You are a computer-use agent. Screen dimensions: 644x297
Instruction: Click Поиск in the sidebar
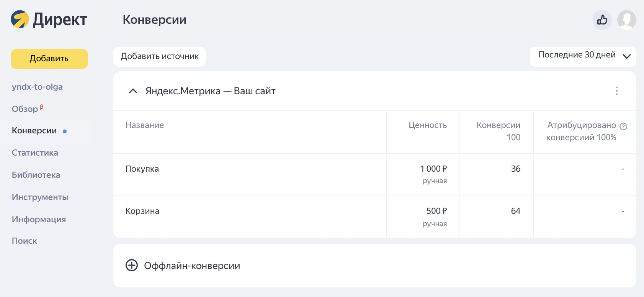[25, 241]
